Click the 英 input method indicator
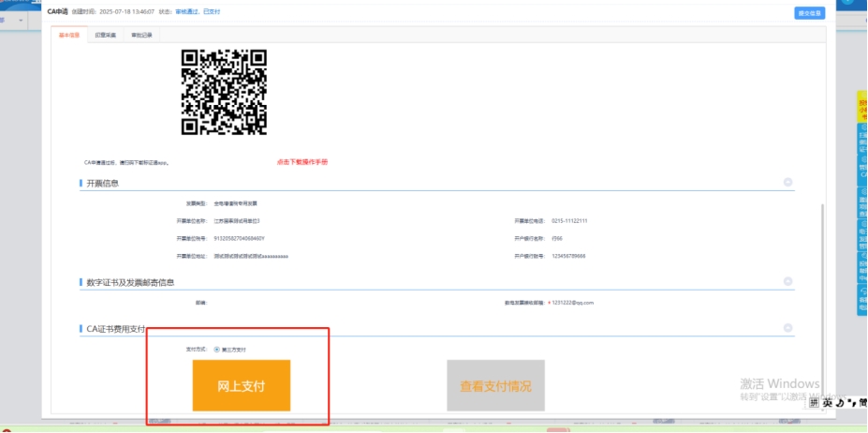868x433 pixels. pyautogui.click(x=827, y=402)
